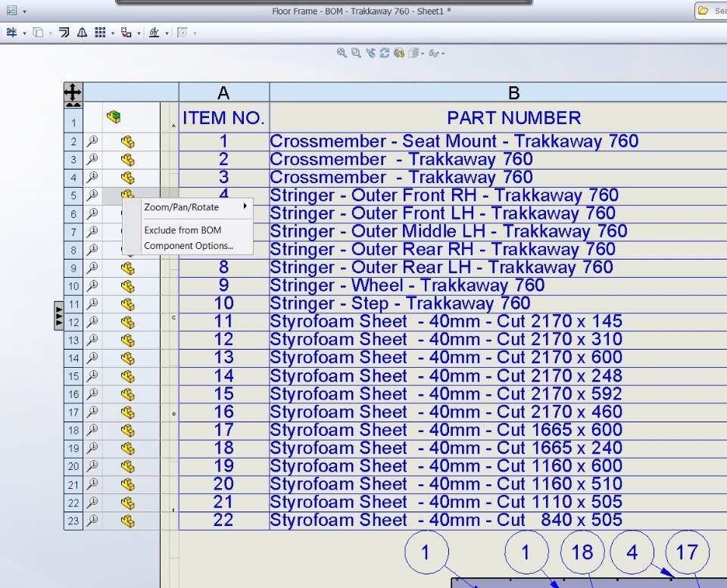Click cell 'Stringer - Wheel - Trakkaway 760'
The width and height of the screenshot is (727, 588).
498,286
